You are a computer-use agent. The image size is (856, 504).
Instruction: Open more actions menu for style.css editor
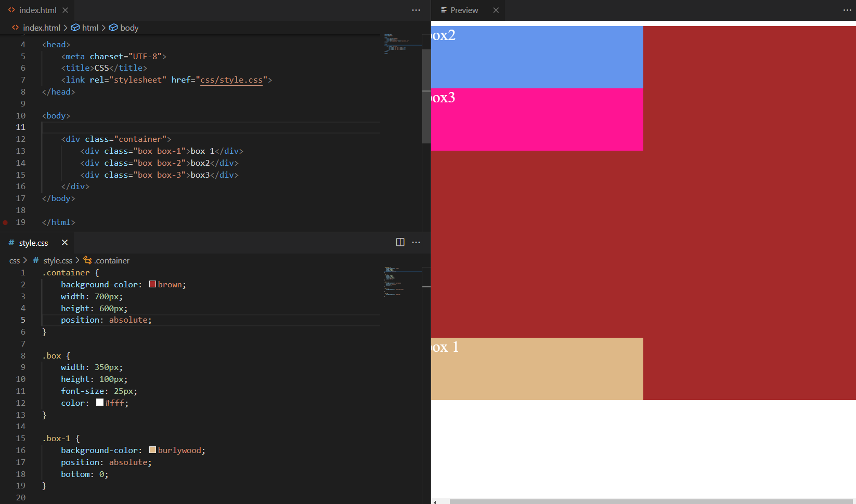pyautogui.click(x=416, y=243)
